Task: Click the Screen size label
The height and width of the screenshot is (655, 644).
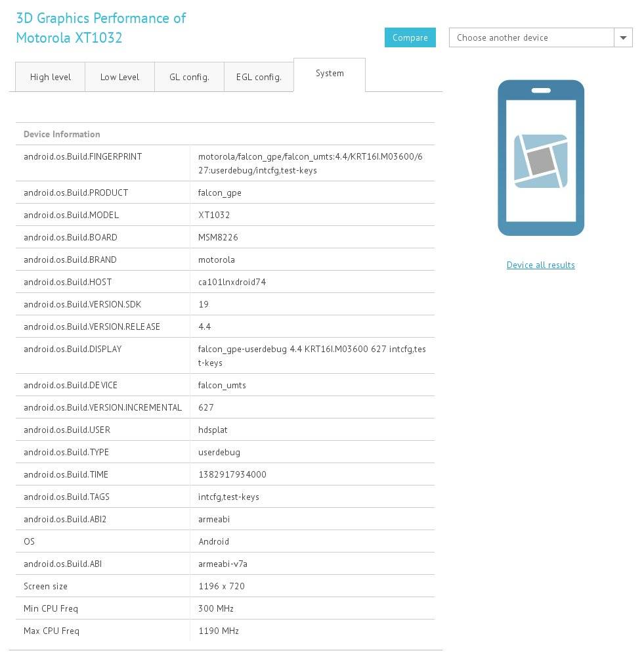Action: click(45, 587)
